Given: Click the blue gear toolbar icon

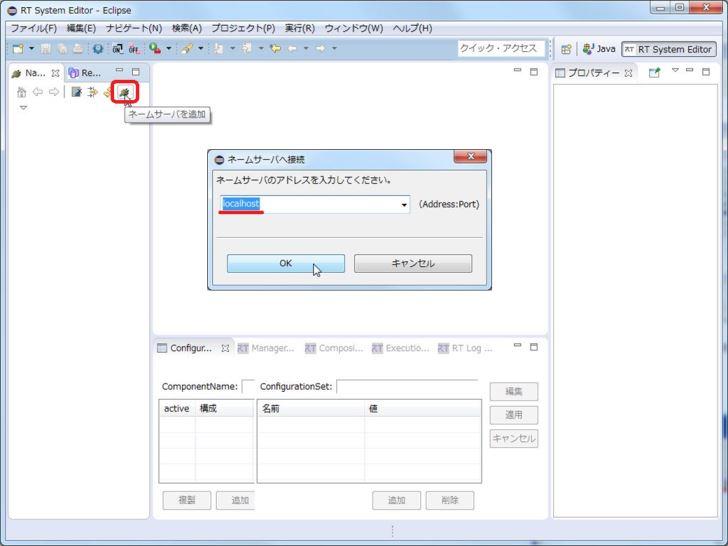Looking at the screenshot, I should [x=98, y=48].
